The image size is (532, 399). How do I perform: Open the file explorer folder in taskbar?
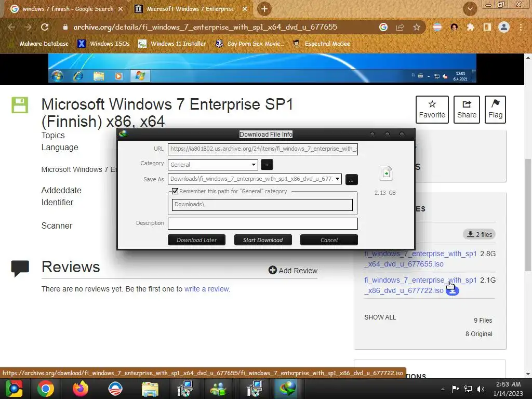pos(150,389)
